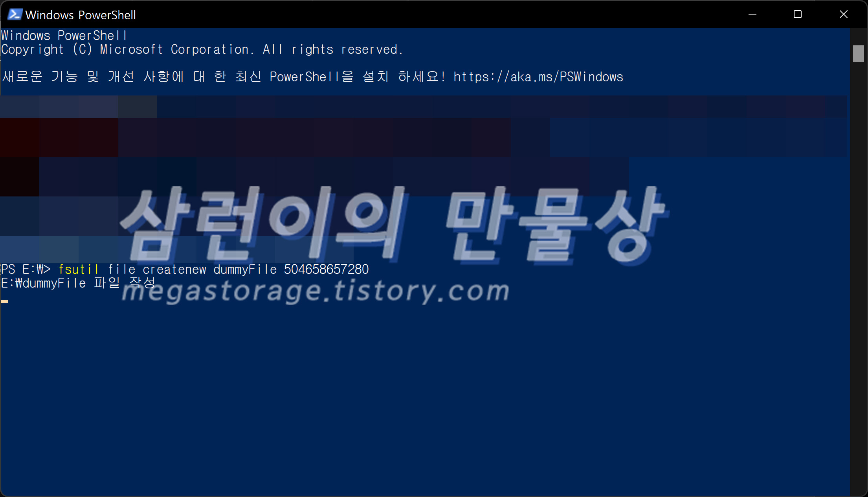The height and width of the screenshot is (497, 868).
Task: Click the number 504658657280 in the command
Action: pos(326,270)
